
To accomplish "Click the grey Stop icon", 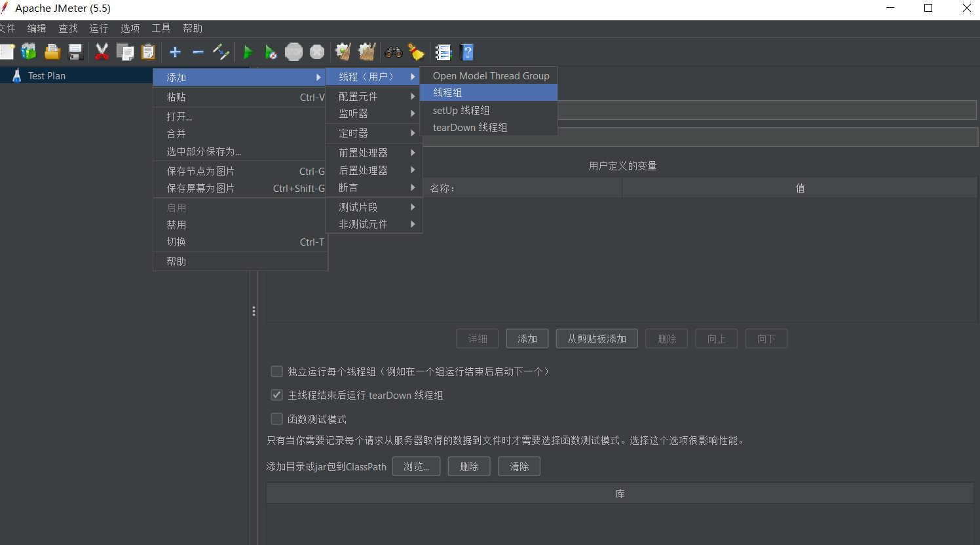I will click(294, 52).
